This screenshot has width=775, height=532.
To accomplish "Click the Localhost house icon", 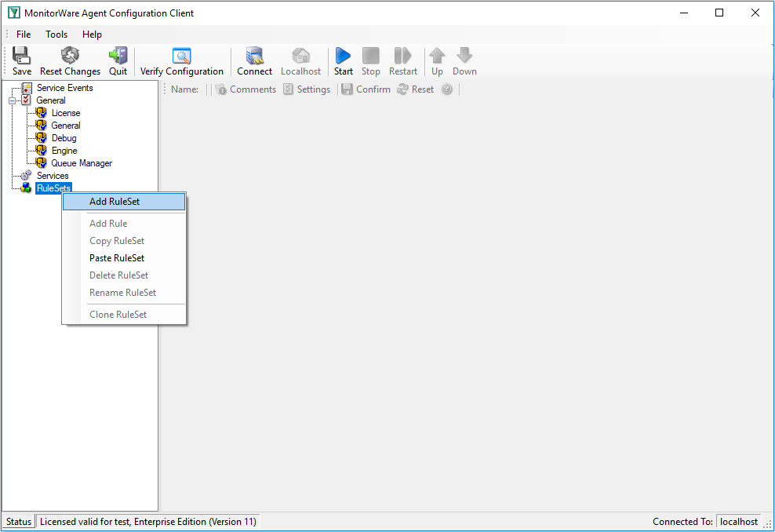I will (300, 56).
